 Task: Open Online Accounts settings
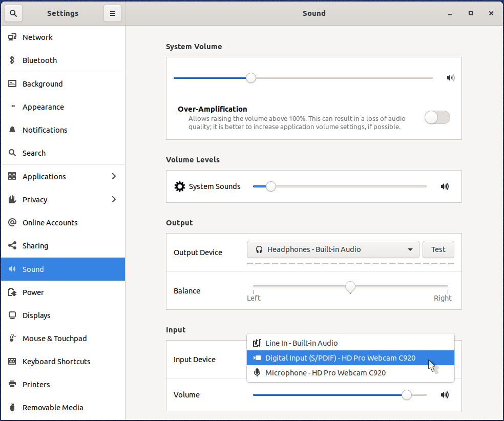point(50,222)
